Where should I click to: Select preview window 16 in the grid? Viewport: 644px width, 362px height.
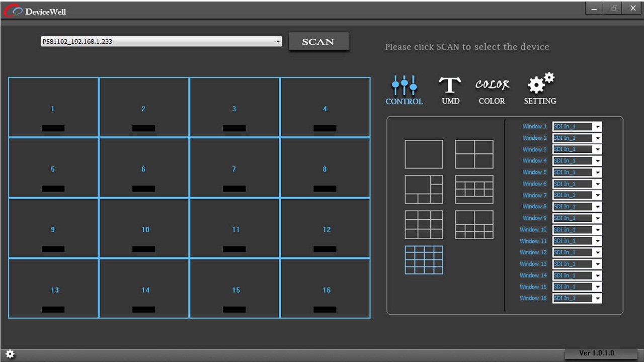tap(325, 288)
